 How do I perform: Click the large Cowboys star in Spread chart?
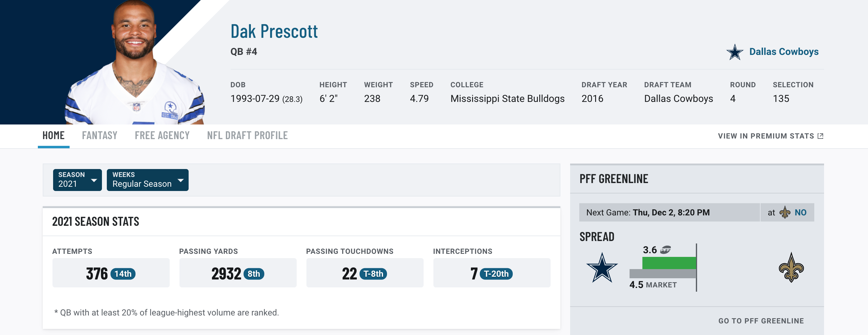point(602,268)
